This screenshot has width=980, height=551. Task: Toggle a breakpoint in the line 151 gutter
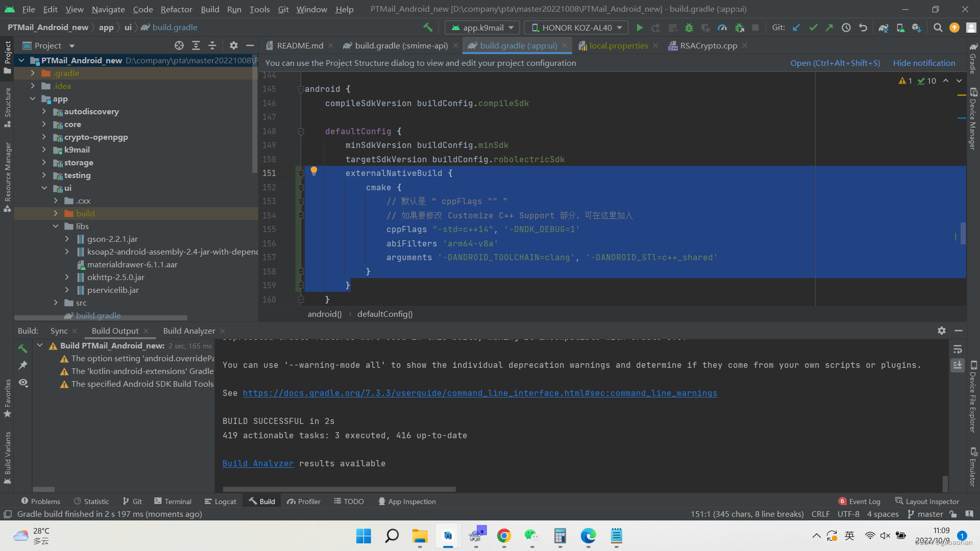[286, 173]
